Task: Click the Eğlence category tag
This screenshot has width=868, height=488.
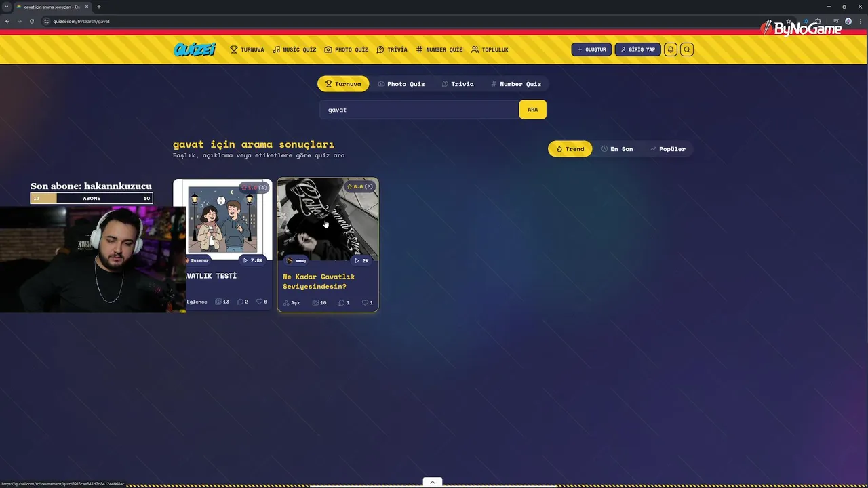Action: tap(197, 302)
